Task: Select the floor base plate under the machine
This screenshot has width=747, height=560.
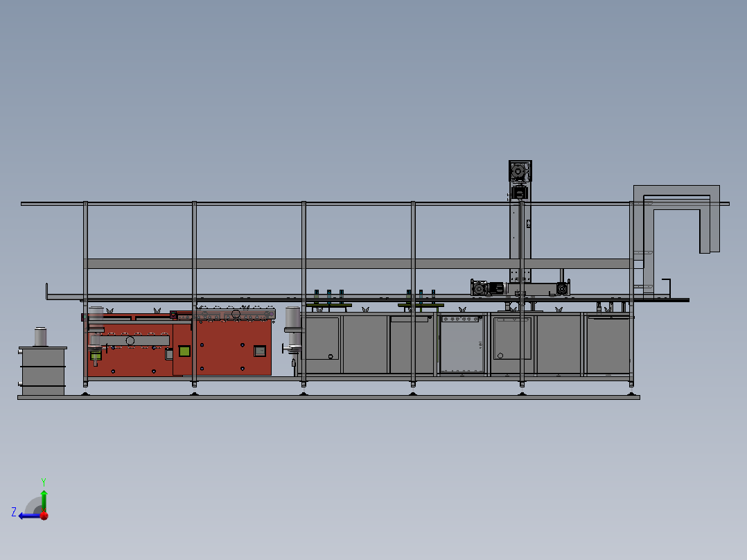Action: tap(328, 397)
